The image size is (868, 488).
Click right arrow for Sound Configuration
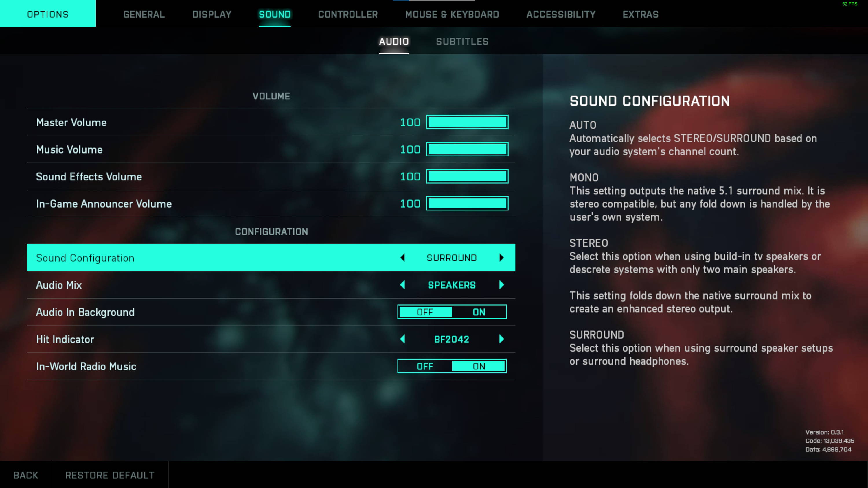click(x=501, y=258)
